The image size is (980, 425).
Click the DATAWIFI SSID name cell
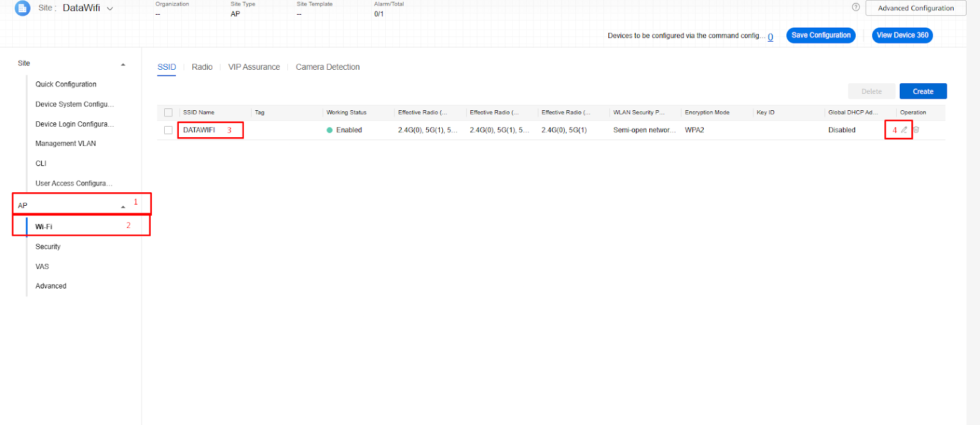point(199,130)
